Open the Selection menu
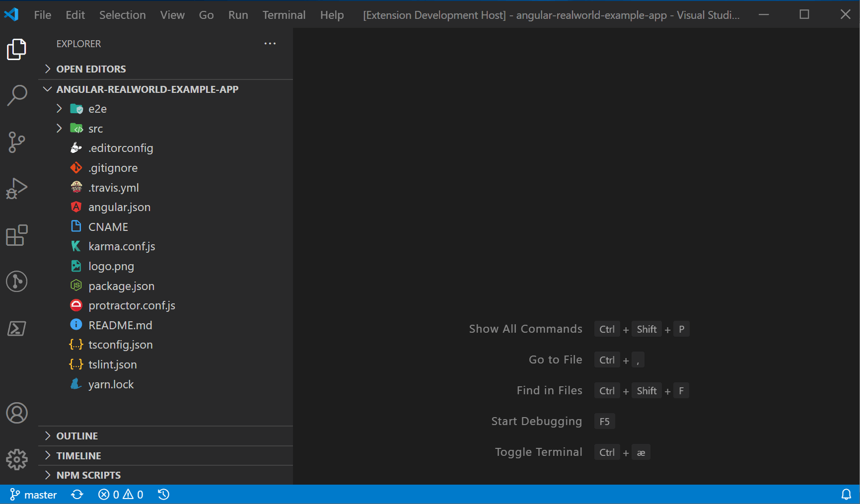Viewport: 860px width, 504px height. [123, 15]
